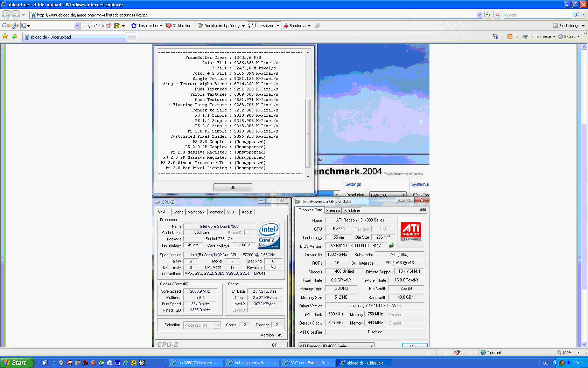Click the "Intel Core 2 Duo E7200" name value
Image resolution: width=588 pixels, height=368 pixels.
coord(219,226)
